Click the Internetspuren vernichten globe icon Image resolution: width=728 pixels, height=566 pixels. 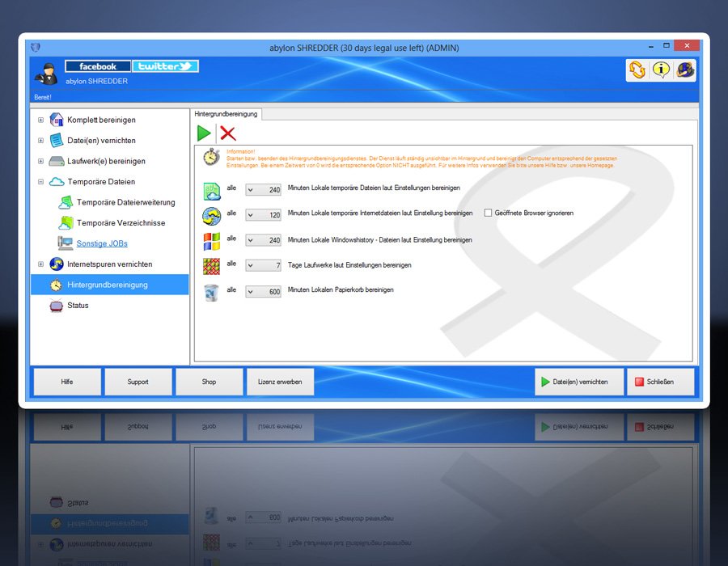pos(56,264)
